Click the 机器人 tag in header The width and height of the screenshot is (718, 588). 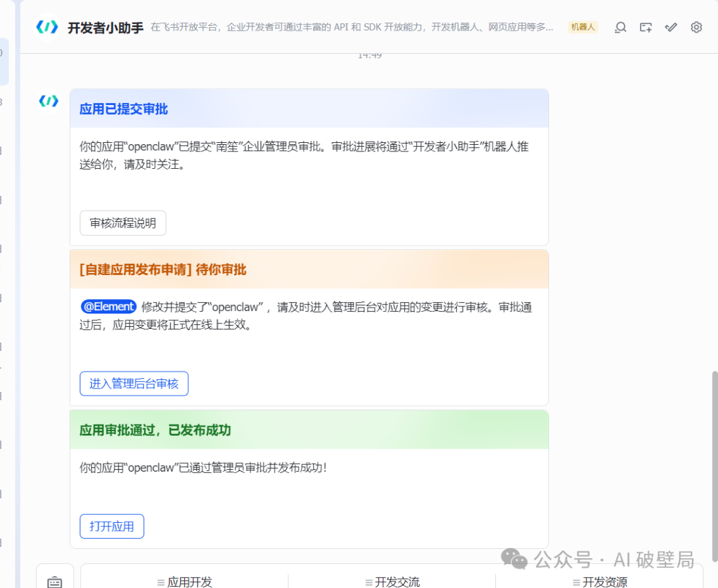(x=583, y=27)
